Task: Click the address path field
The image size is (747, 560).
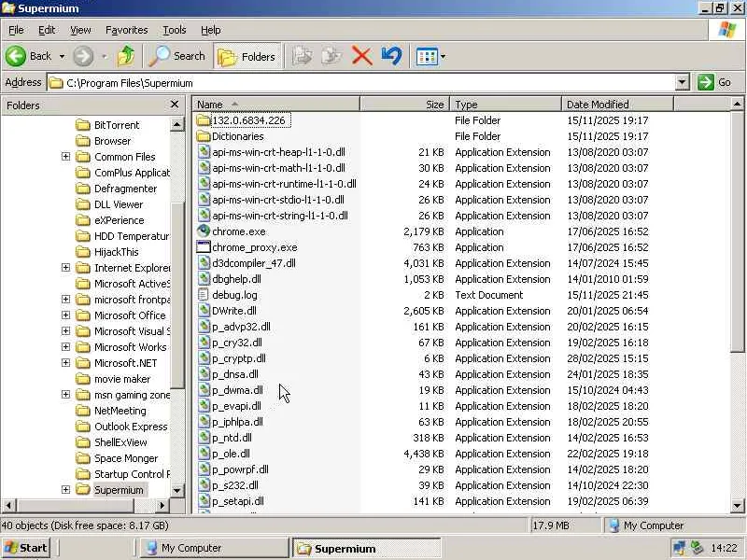Action: 361,82
